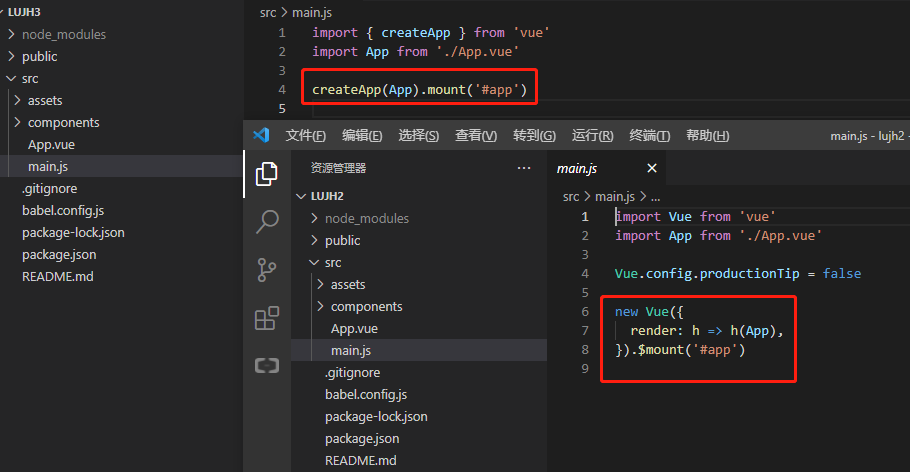The image size is (910, 472).
Task: Click src breadcrumb in LUJH2 editor
Action: (x=571, y=197)
